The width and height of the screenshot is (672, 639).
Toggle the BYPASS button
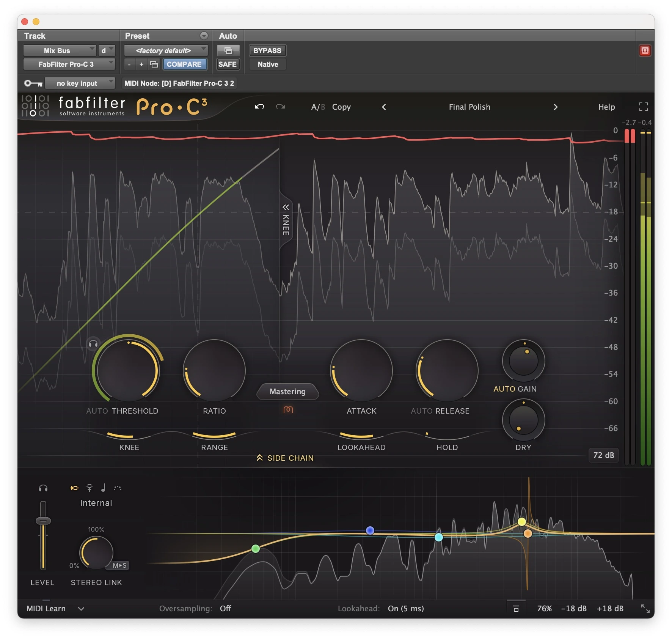pyautogui.click(x=267, y=50)
